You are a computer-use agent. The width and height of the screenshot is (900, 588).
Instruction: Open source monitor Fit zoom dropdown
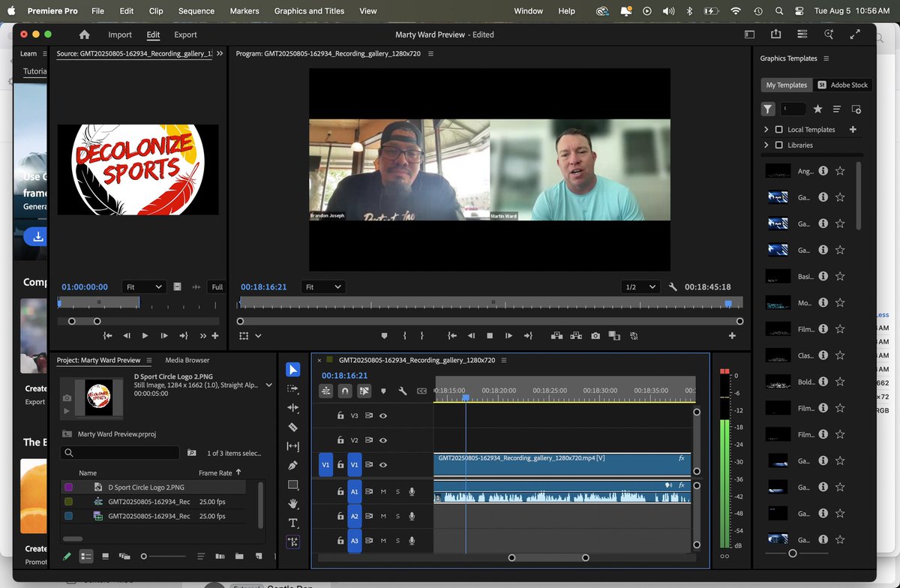pyautogui.click(x=145, y=286)
